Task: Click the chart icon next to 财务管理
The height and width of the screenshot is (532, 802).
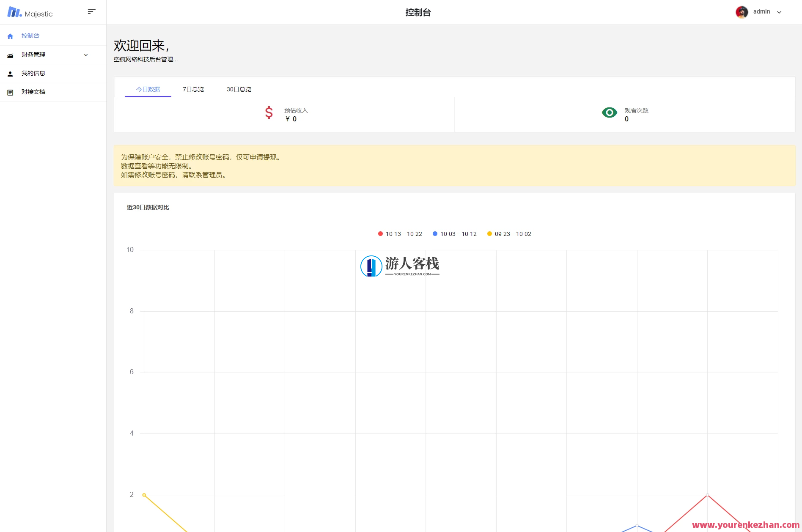Action: click(x=10, y=55)
